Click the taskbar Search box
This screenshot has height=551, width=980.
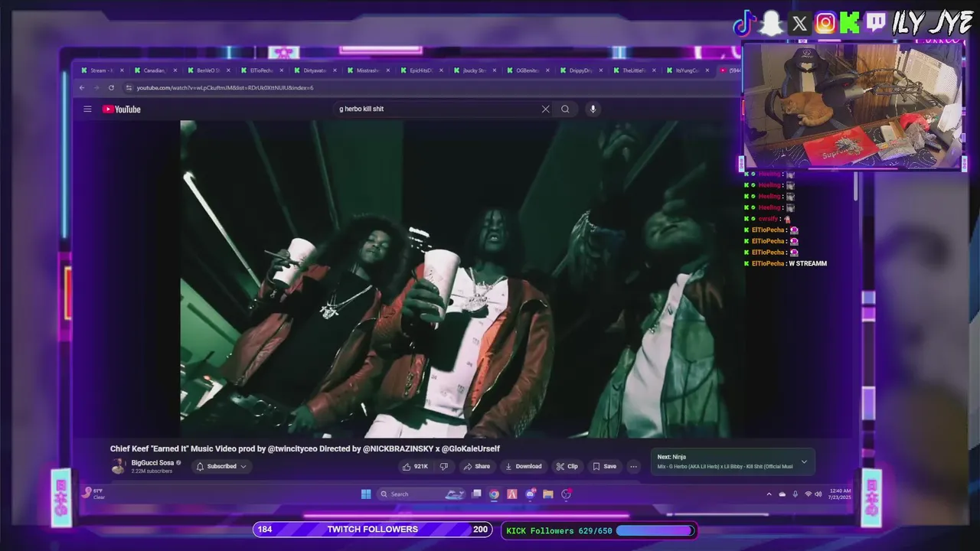421,494
